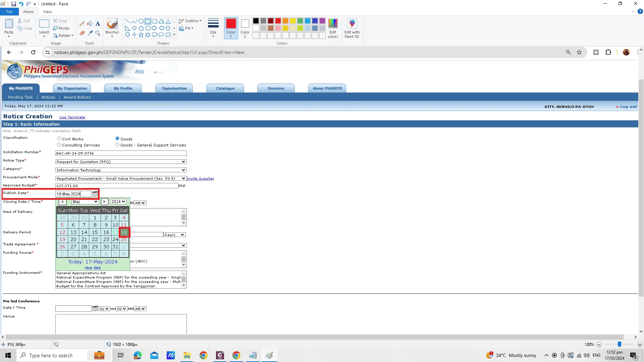Viewport: 644px width, 362px height.
Task: Click the Award Notices link
Action: coord(77,97)
